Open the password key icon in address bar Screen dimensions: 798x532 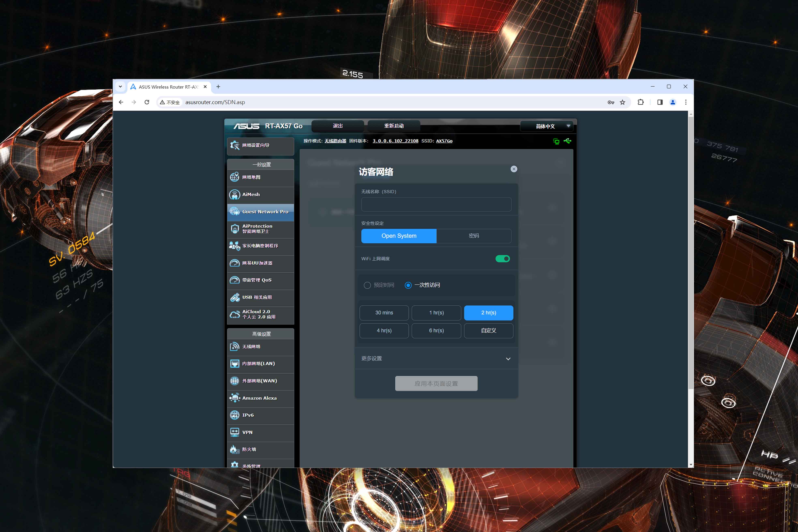611,102
